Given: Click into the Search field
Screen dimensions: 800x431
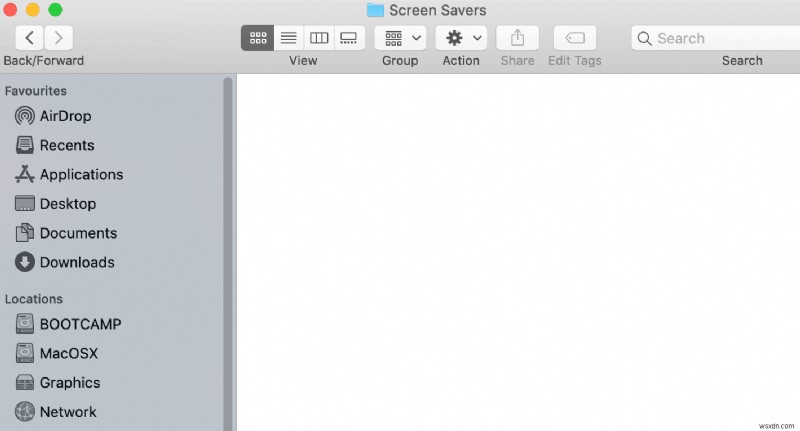Looking at the screenshot, I should (716, 38).
